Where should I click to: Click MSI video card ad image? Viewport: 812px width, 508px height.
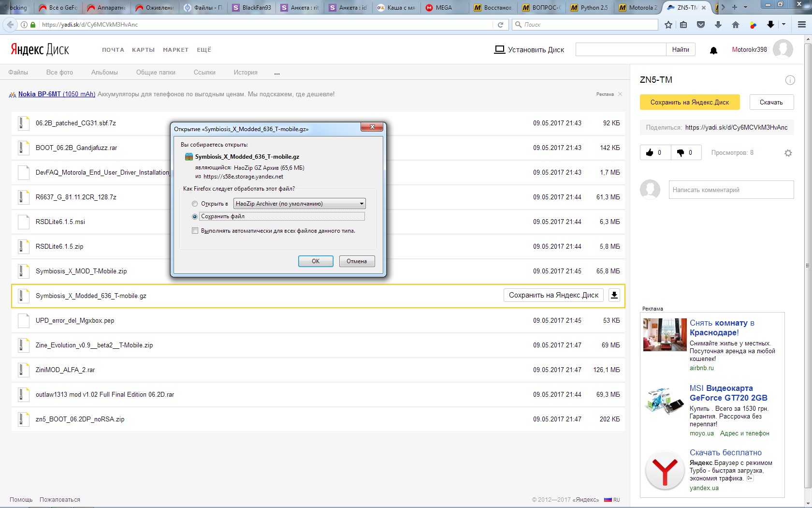(665, 400)
